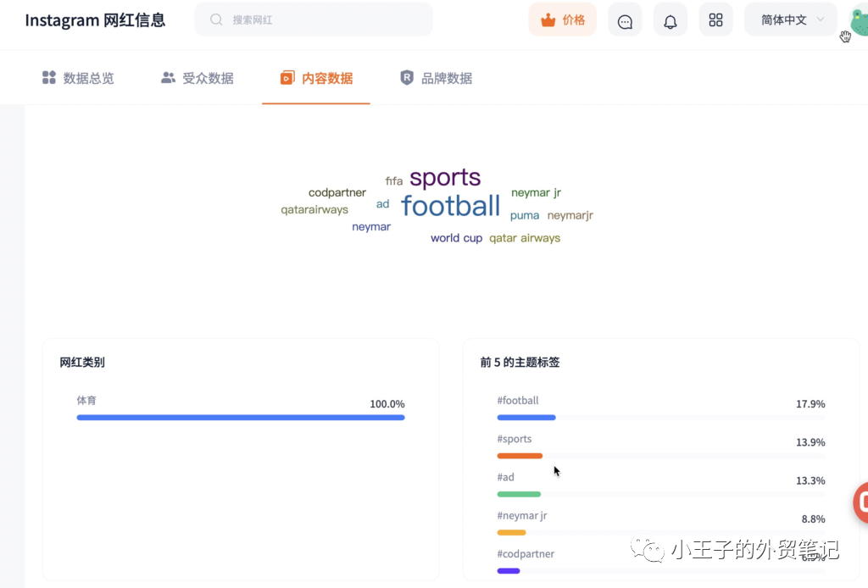Viewport: 868px width, 588px height.
Task: Click the 13.9% value
Action: (810, 442)
